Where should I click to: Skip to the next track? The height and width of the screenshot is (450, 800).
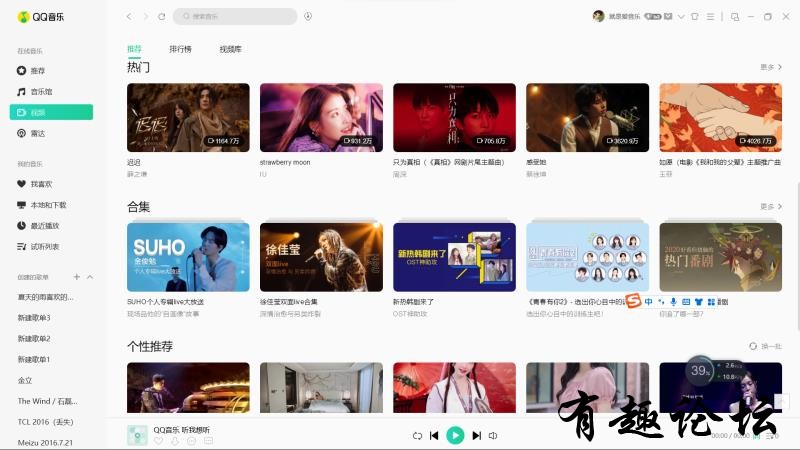(x=477, y=436)
